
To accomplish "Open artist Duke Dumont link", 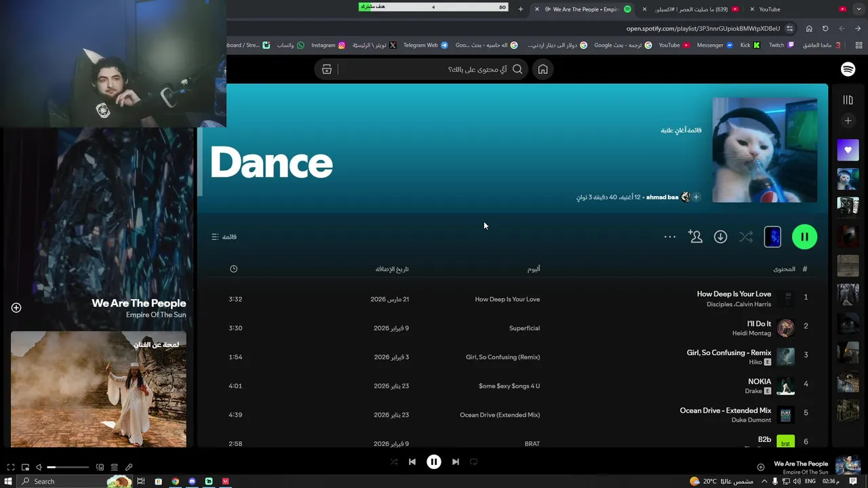I will (x=751, y=420).
